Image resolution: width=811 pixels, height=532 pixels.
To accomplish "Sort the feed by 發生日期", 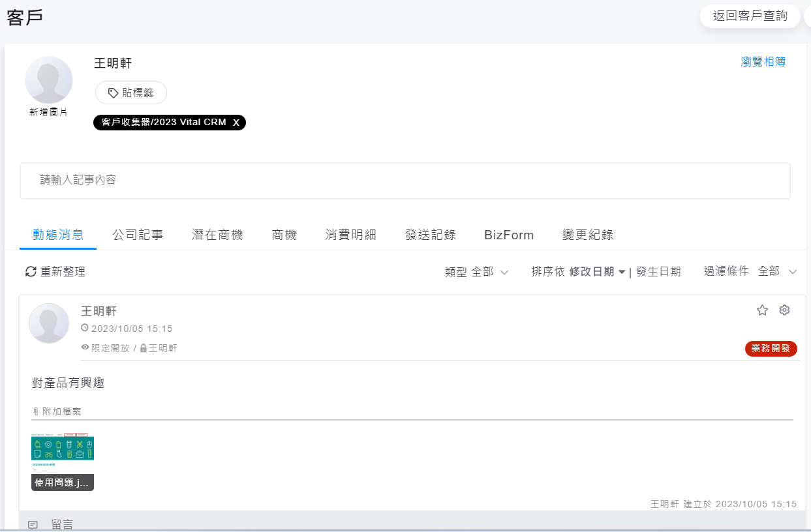I will 658,272.
